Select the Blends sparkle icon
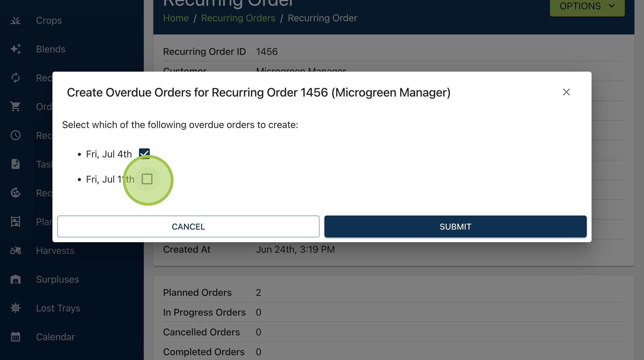 point(16,49)
